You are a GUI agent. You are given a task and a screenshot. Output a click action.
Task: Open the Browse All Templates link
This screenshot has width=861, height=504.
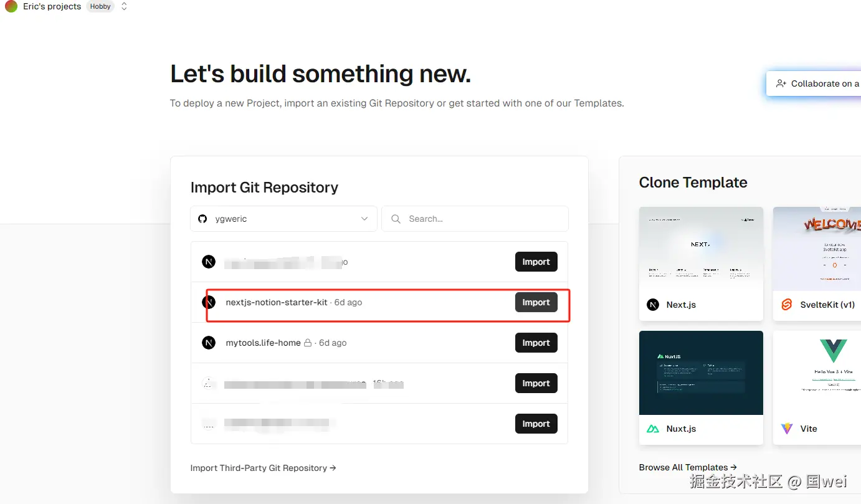[688, 467]
